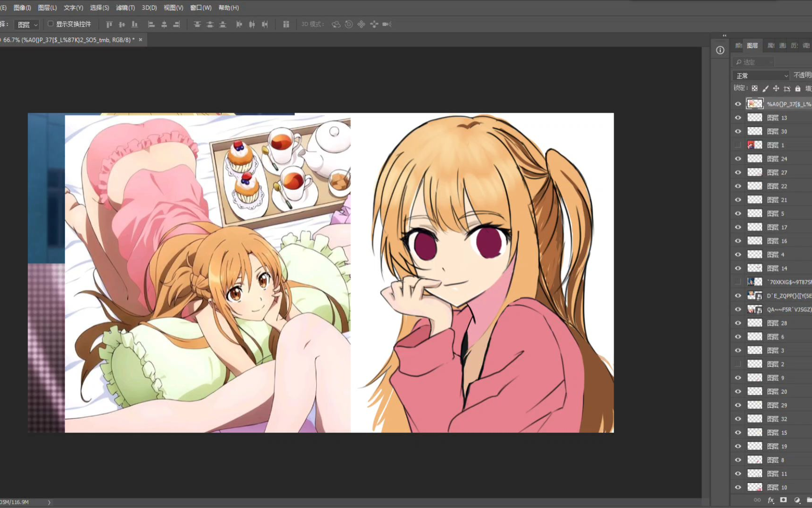The height and width of the screenshot is (508, 812).
Task: Open blend mode 正常 dropdown
Action: click(761, 76)
